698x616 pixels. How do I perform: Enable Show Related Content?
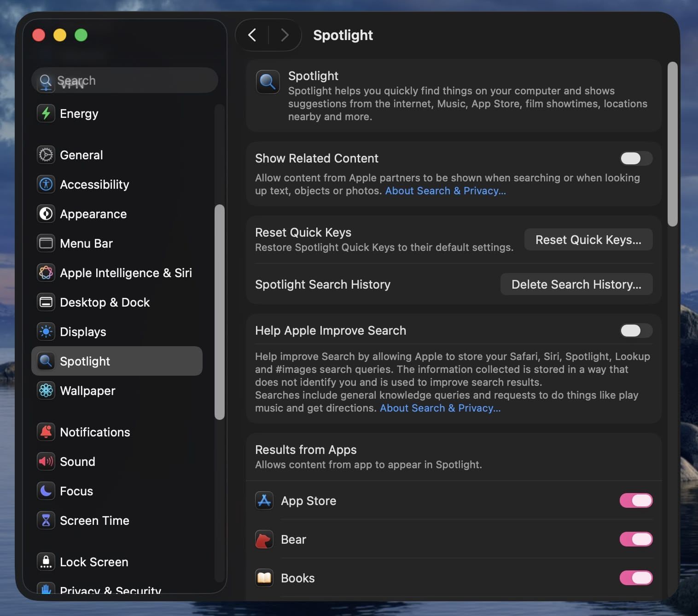pyautogui.click(x=636, y=158)
